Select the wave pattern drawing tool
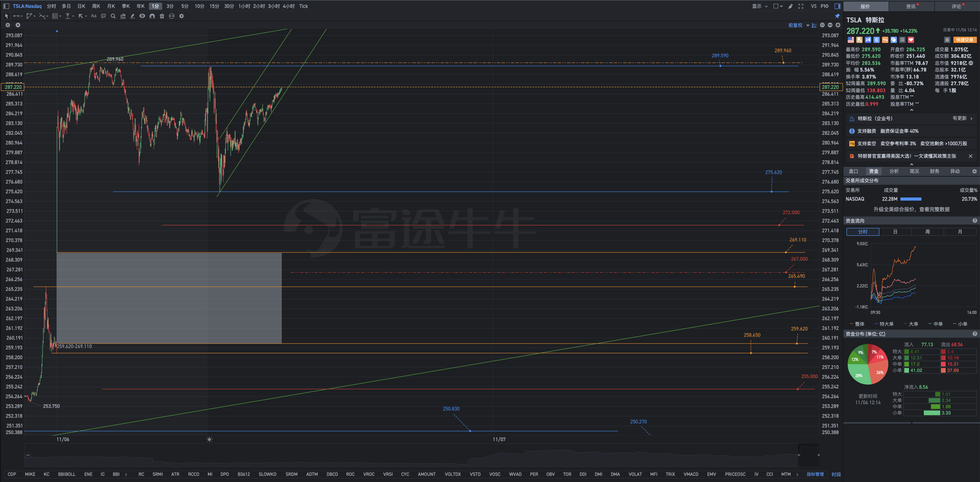Viewport: 980px width, 482px height. (42, 16)
